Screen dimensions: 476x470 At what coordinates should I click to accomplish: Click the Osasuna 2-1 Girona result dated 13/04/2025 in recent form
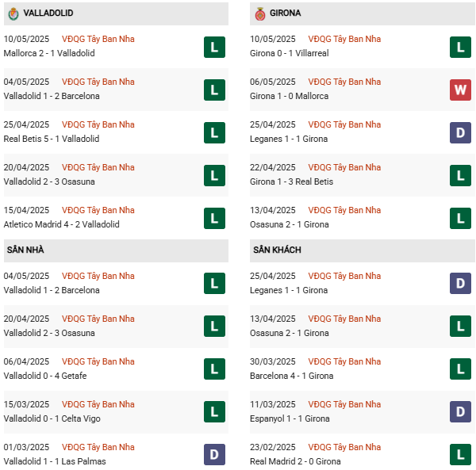(290, 224)
